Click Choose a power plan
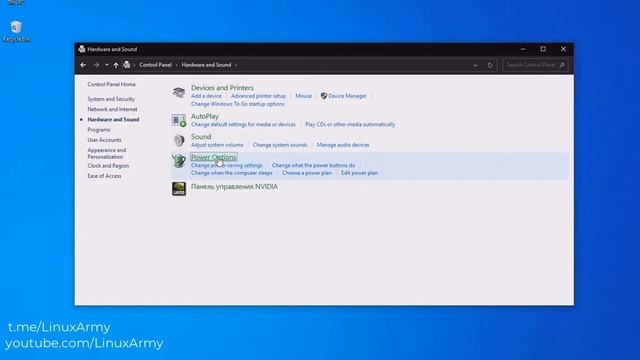Image resolution: width=640 pixels, height=360 pixels. [307, 173]
